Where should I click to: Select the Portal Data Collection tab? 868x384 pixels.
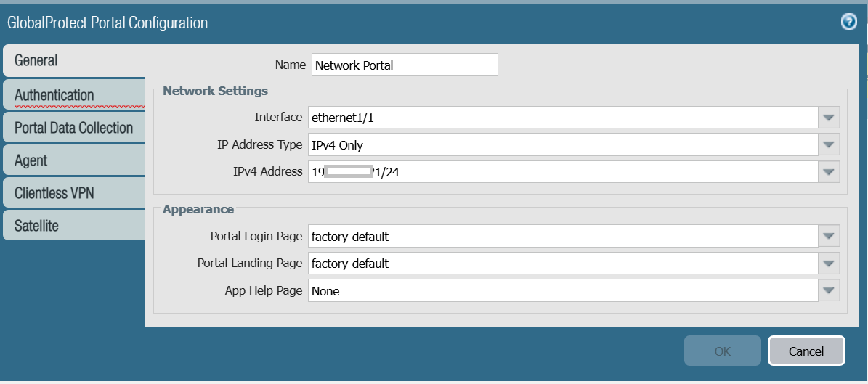(x=73, y=128)
